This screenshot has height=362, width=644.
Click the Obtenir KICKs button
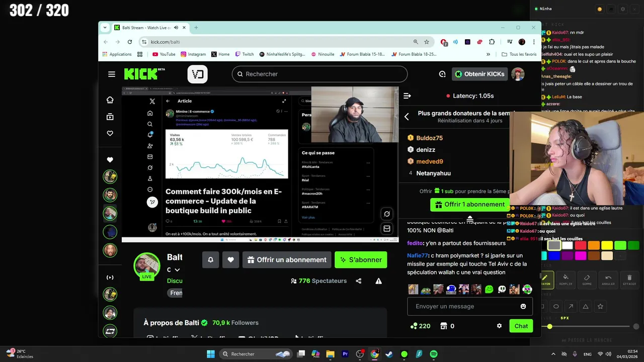(479, 74)
